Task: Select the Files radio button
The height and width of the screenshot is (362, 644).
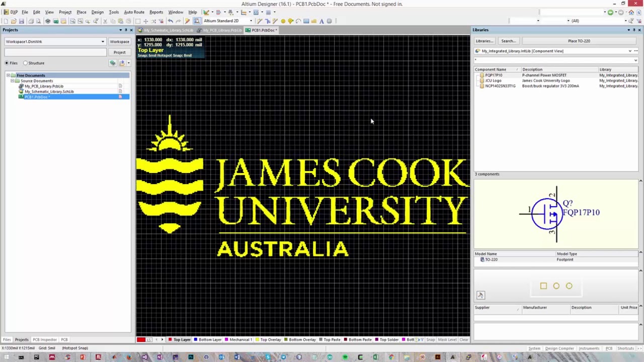Action: tap(7, 63)
